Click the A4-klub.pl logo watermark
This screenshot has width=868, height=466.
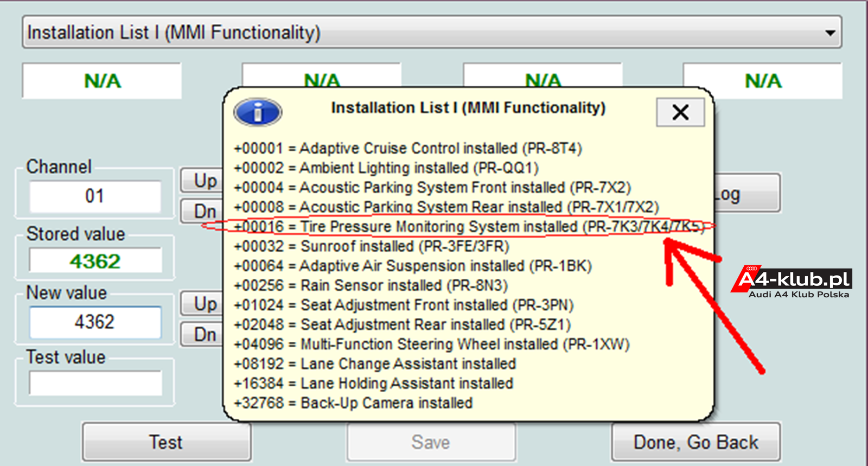pos(792,283)
